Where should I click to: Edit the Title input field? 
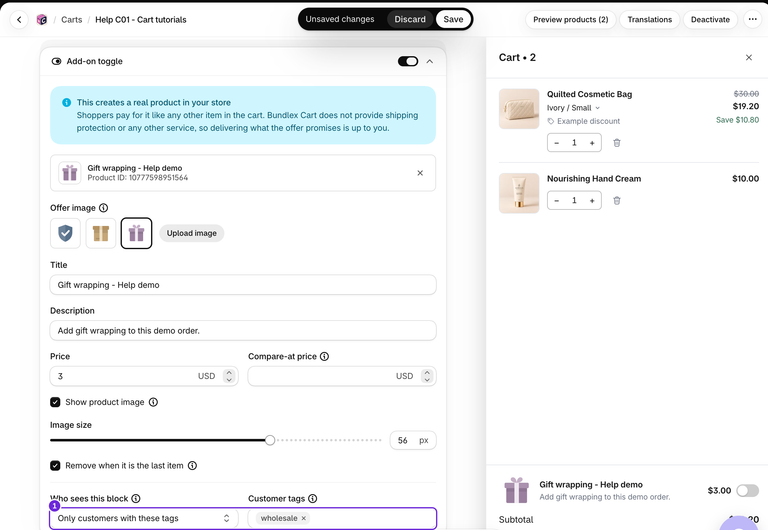pos(243,285)
